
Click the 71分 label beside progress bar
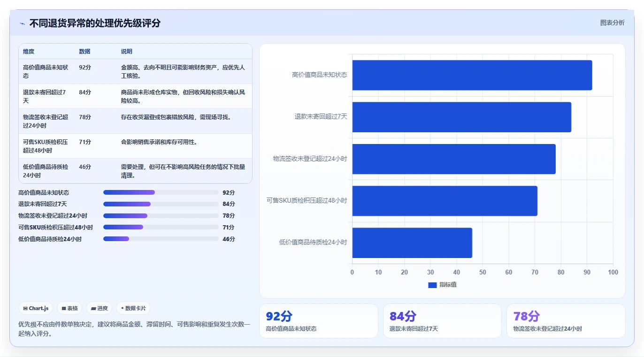pos(229,228)
